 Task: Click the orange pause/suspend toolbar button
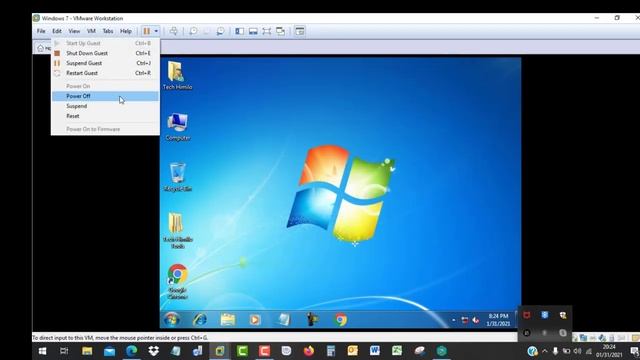click(x=147, y=31)
